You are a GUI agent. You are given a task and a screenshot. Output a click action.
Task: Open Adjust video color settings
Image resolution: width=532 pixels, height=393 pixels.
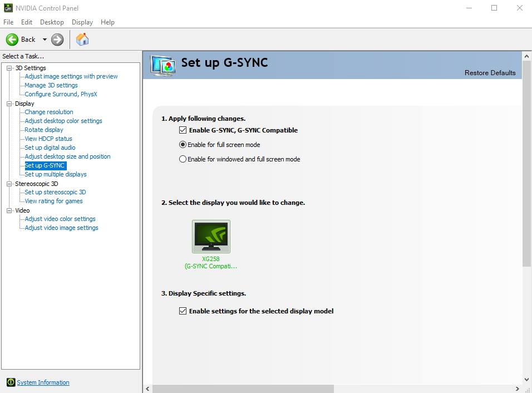60,219
